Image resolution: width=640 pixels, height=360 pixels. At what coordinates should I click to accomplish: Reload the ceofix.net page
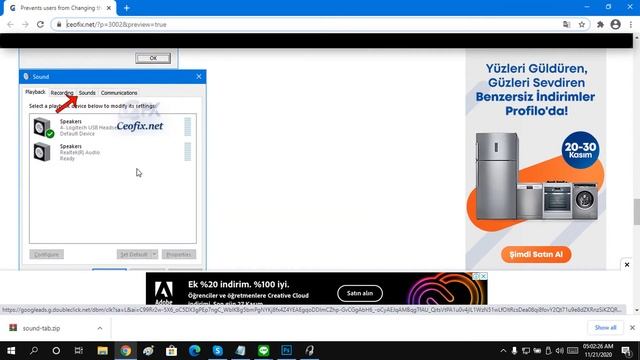[x=40, y=24]
